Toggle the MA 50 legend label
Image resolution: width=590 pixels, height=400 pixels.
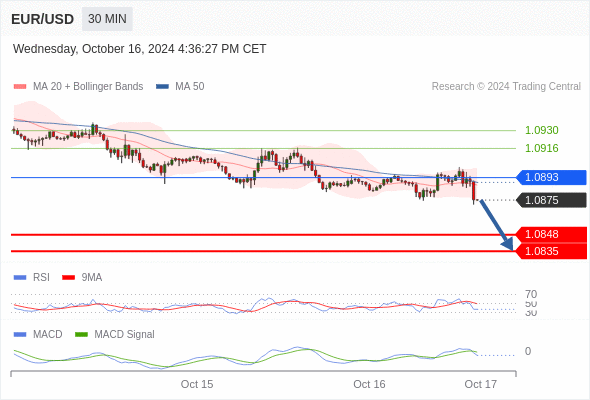190,87
